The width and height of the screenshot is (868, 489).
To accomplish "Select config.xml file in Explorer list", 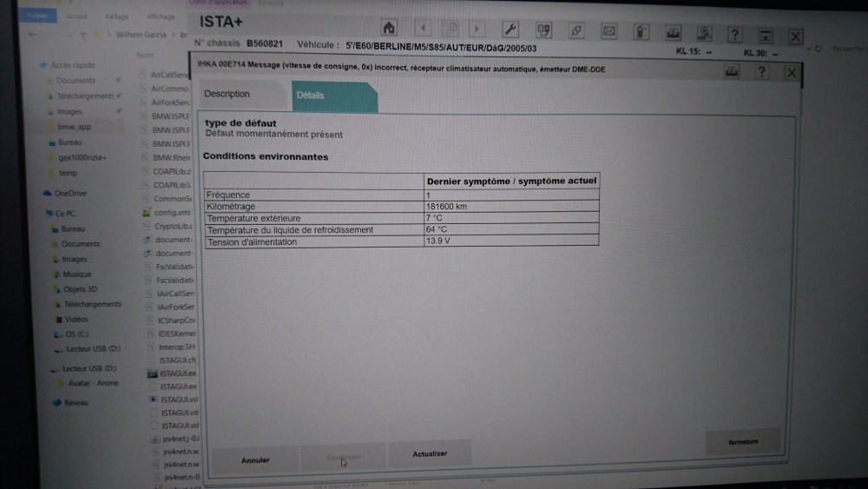I will tap(172, 213).
